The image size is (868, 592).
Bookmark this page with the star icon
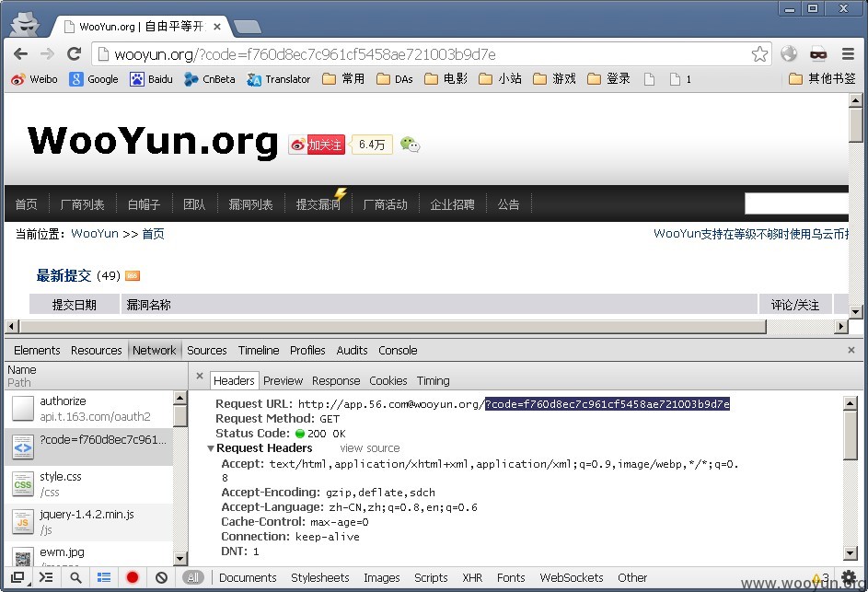coord(759,53)
